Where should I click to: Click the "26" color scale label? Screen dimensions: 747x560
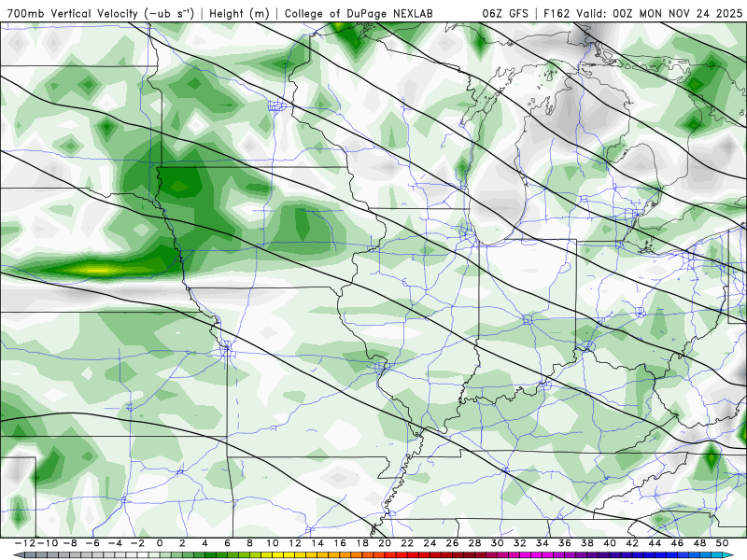coord(452,543)
